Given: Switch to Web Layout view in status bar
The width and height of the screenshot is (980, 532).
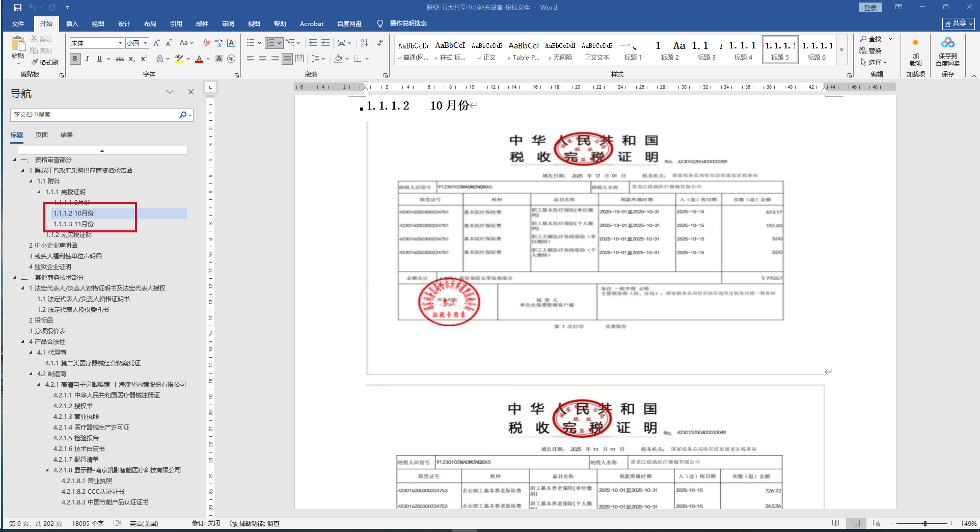Looking at the screenshot, I should tap(877, 523).
